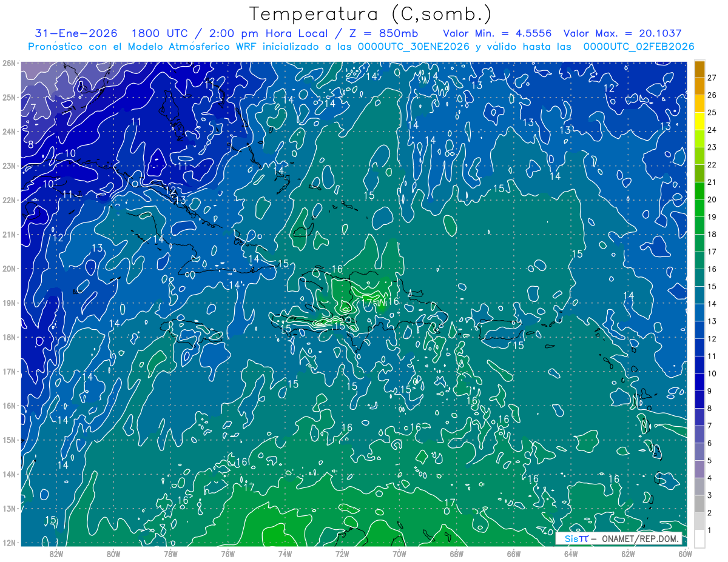
Task: Select 'Valor Min. = 4.5556' text
Action: tap(497, 34)
